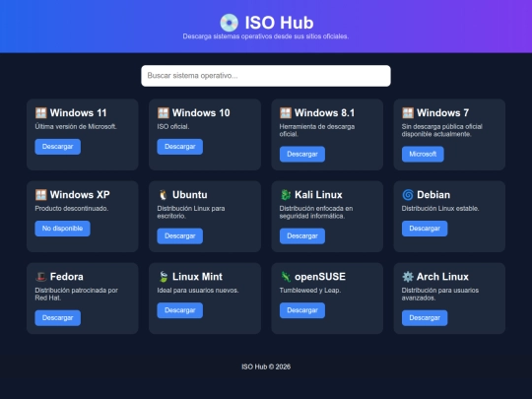Click the openSUSE Descargar button
Viewport: 532px width, 399px height.
[x=302, y=310]
